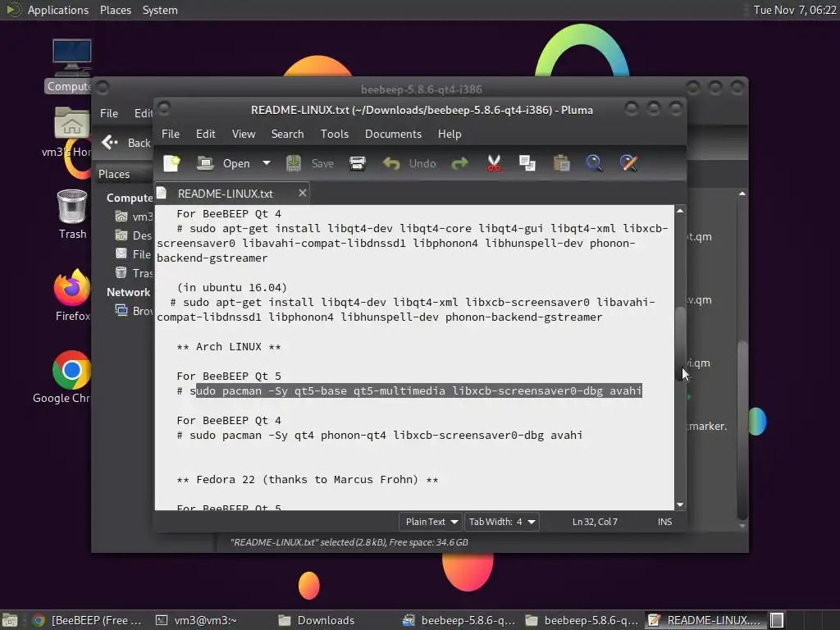Click the Copy icon in Pluma toolbar
The height and width of the screenshot is (630, 840).
(527, 163)
